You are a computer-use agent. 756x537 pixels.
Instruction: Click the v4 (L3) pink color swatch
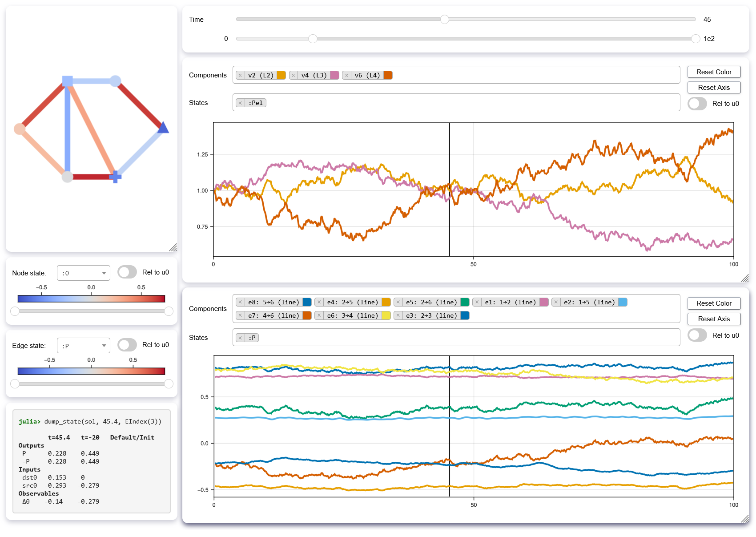point(334,76)
